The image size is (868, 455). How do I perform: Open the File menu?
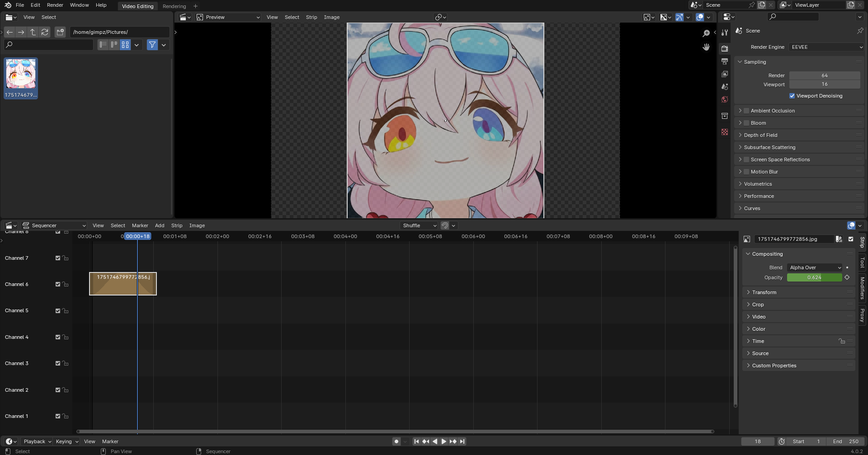[19, 5]
